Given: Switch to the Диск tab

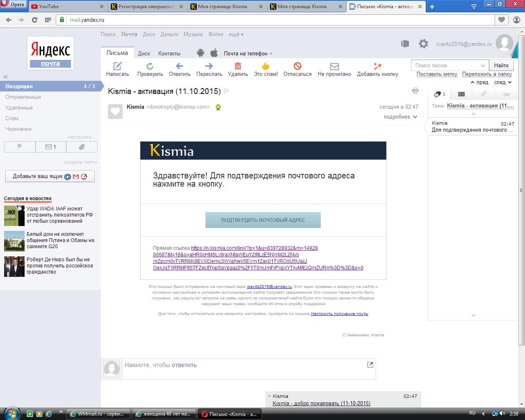Looking at the screenshot, I should coord(144,53).
